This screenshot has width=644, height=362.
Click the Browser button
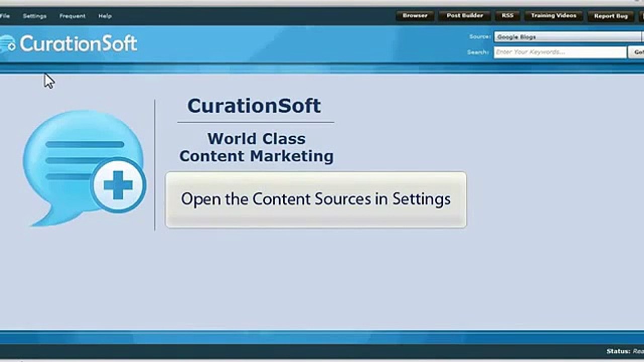click(x=415, y=16)
